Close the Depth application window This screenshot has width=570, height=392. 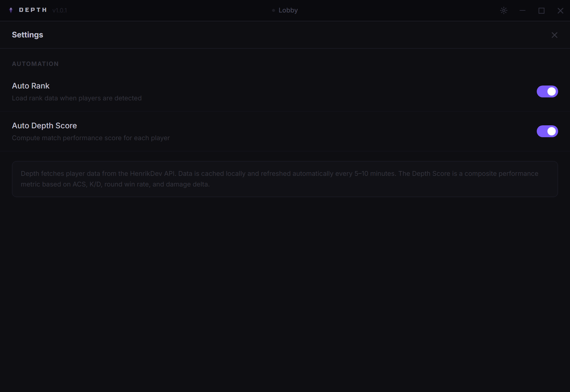[560, 11]
